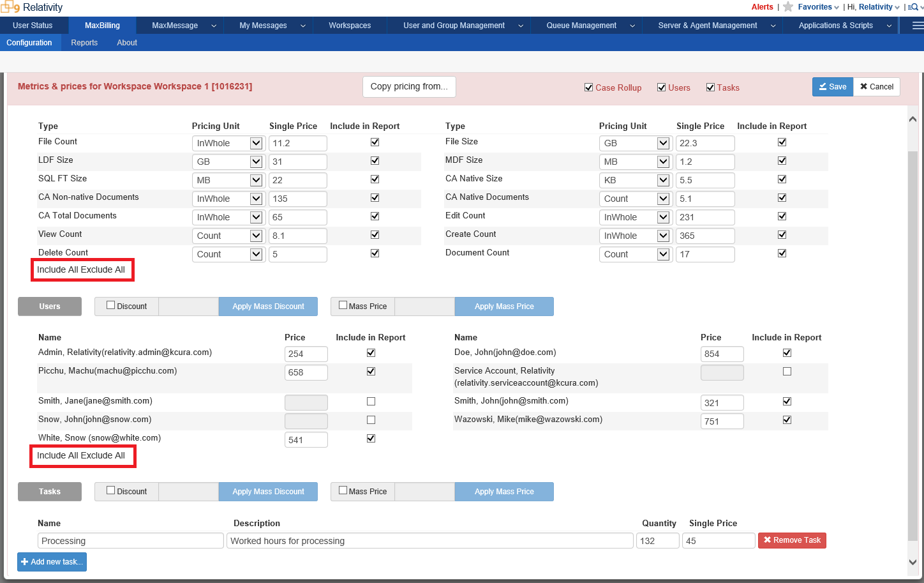
Task: Click Add new task... button
Action: [52, 562]
